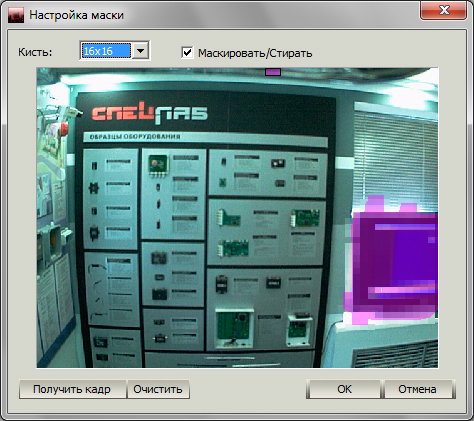
Task: Close the Настройка маски dialog
Action: click(443, 11)
